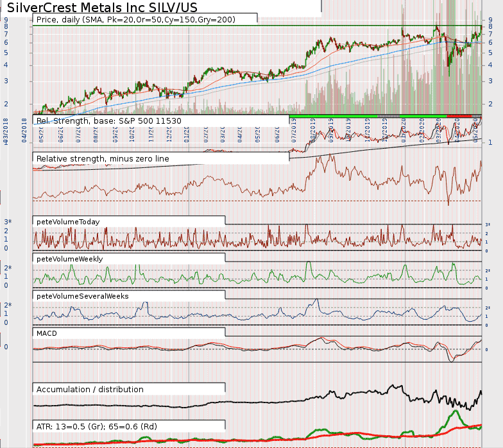Click price value 8 on the right price axis
The height and width of the screenshot is (448, 503).
[490, 27]
